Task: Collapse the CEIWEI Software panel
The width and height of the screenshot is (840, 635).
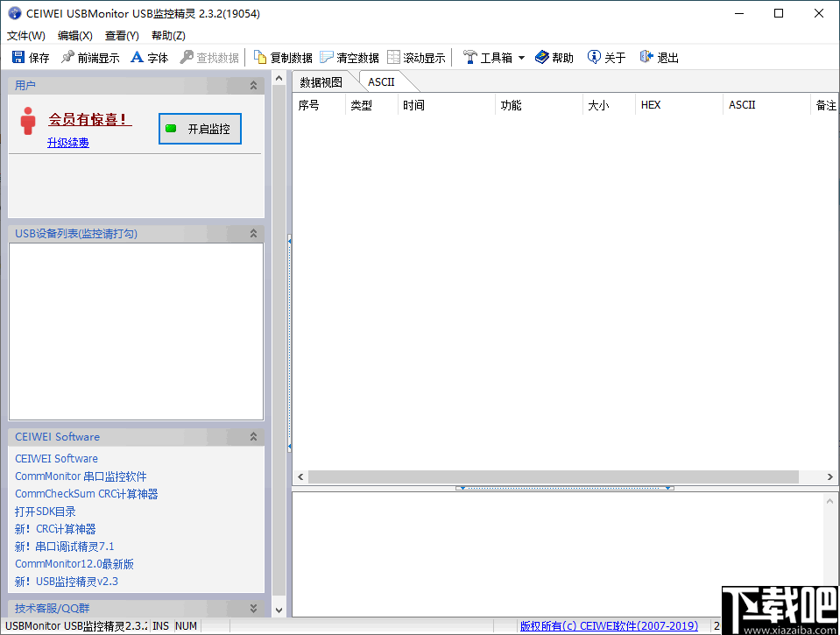Action: 253,436
